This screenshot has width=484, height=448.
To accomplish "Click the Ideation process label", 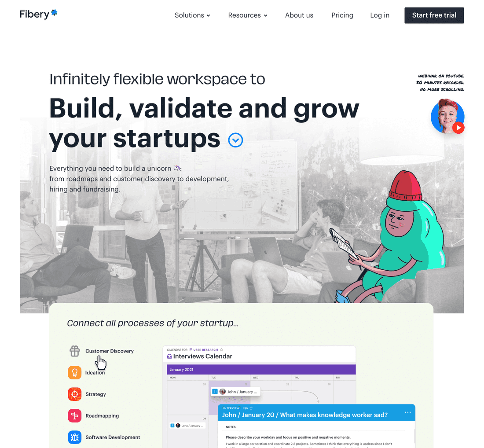I will click(x=95, y=373).
